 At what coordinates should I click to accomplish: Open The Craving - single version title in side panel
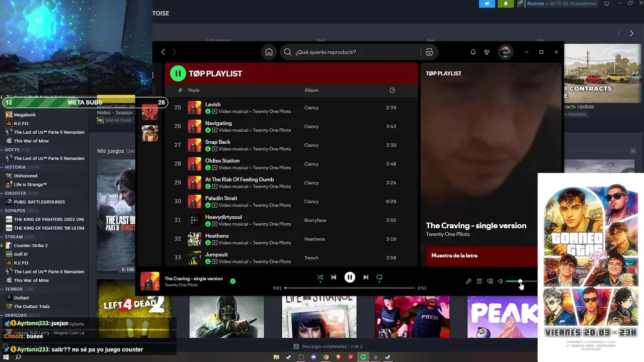[476, 226]
